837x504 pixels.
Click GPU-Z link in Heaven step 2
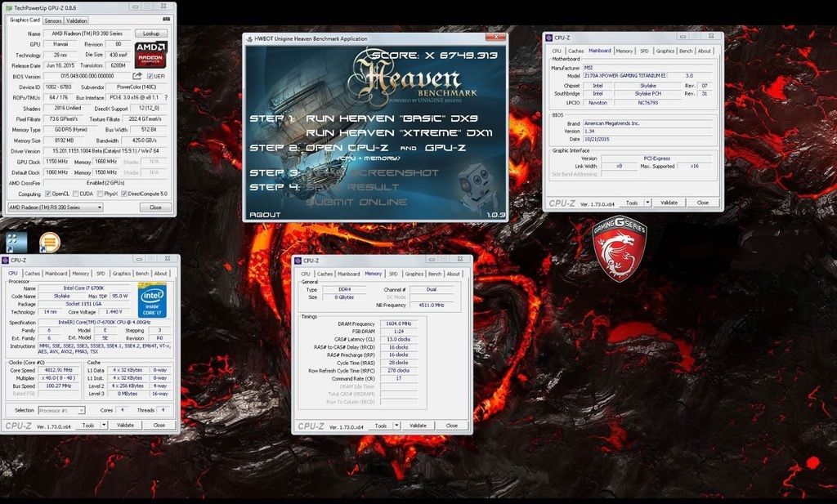coord(445,148)
